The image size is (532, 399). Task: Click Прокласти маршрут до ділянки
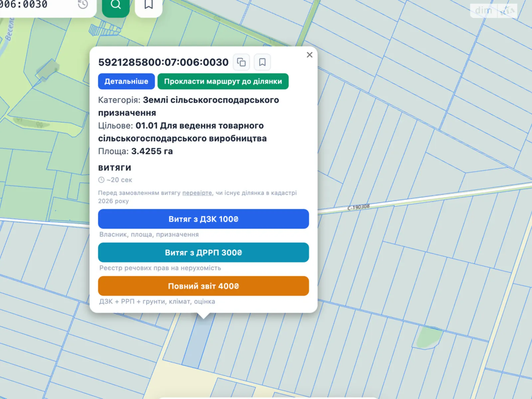coord(223,81)
